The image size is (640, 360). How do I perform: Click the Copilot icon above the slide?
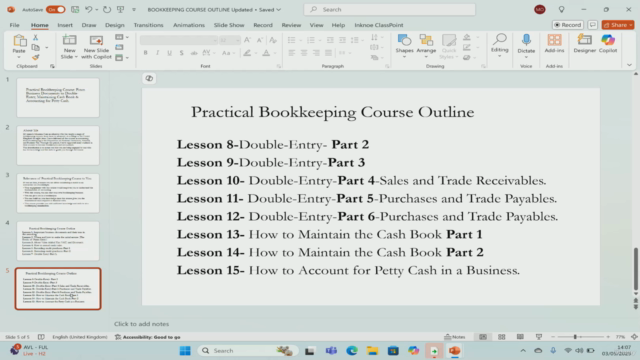[149, 78]
